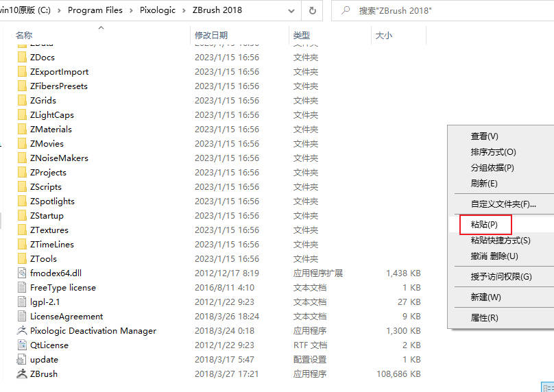Screen dimensions: 554x392
Task: Select 属性(R) in the context menu
Action: tap(501, 317)
